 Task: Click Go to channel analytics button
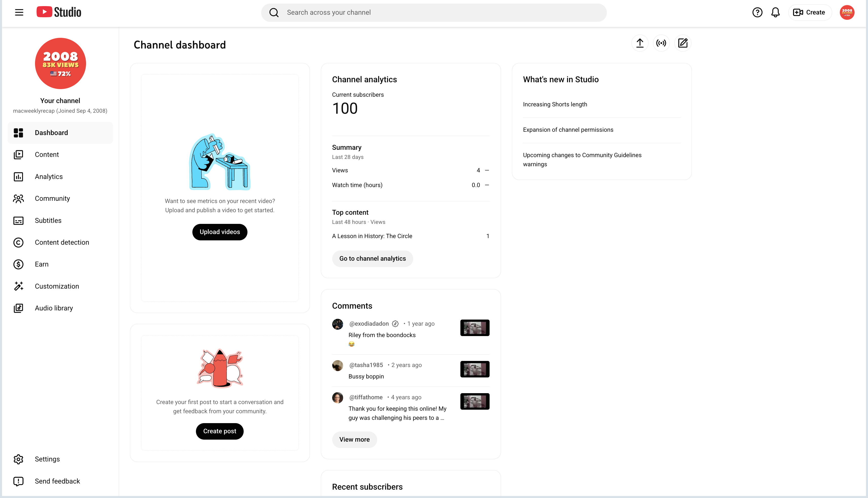[372, 259]
